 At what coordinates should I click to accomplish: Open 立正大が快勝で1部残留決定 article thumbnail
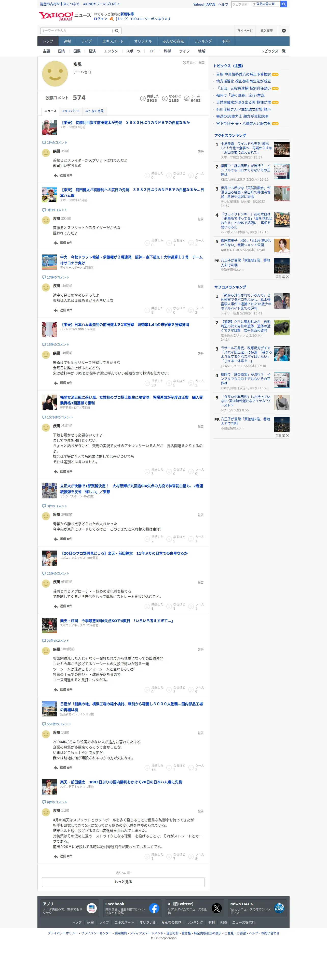(x=49, y=491)
